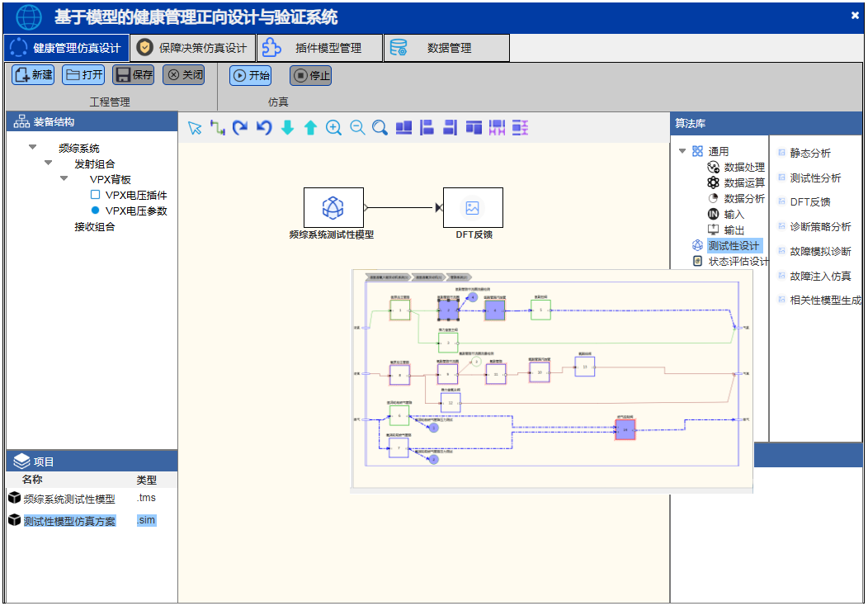
Task: Select the pointer arrow tool
Action: click(x=195, y=128)
